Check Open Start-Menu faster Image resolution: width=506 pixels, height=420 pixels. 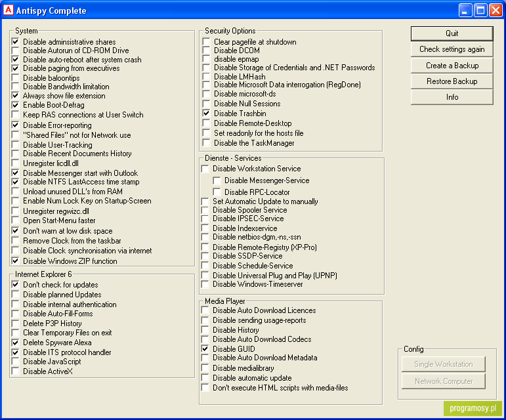(15, 220)
